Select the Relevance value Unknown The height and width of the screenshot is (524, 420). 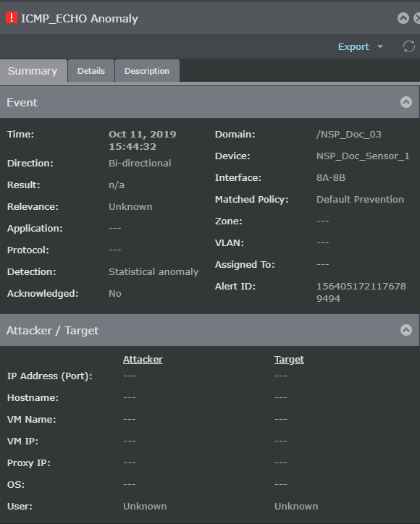(130, 206)
